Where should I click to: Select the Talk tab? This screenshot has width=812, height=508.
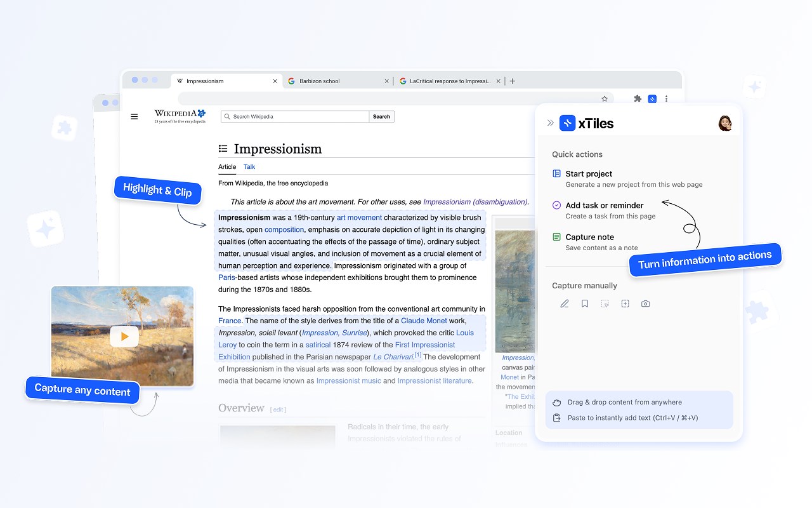click(x=249, y=167)
